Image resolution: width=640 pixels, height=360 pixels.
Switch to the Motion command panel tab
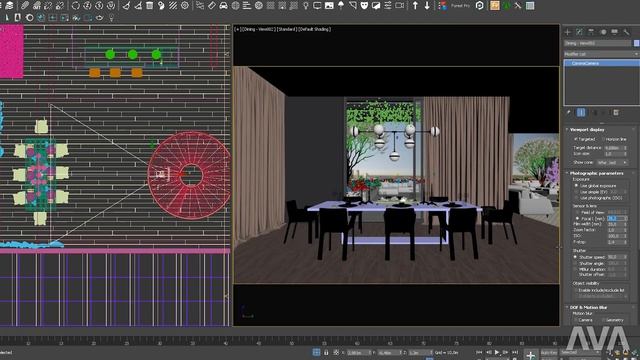pyautogui.click(x=603, y=32)
